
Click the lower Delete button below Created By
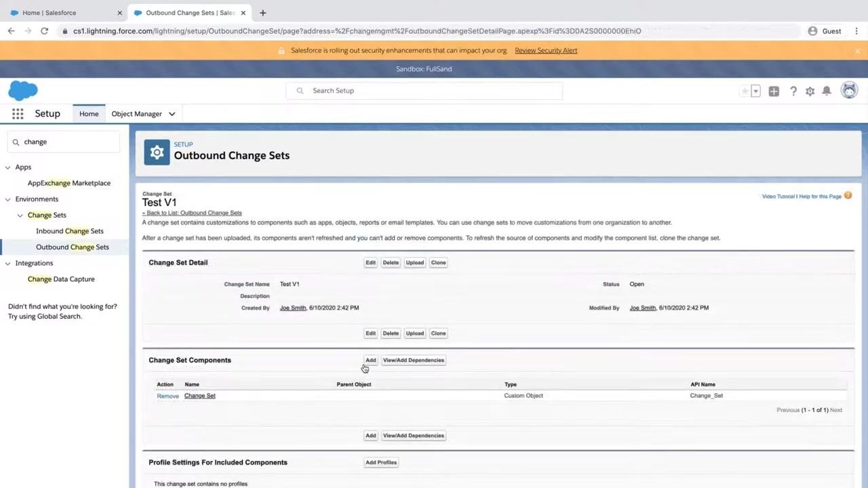(x=391, y=333)
